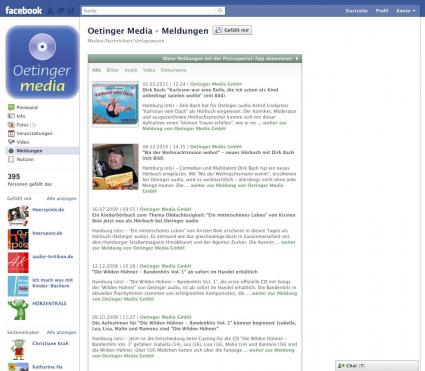The height and width of the screenshot is (371, 425).
Task: Open the Hoerspiele.de liked page
Action: (x=48, y=210)
